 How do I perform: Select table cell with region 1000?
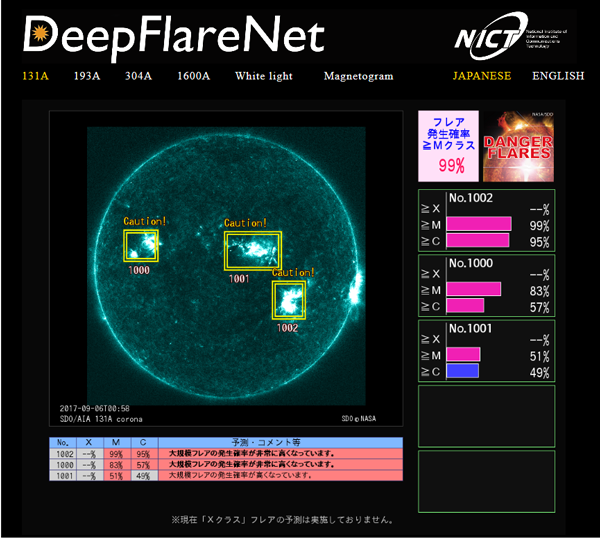(63, 465)
